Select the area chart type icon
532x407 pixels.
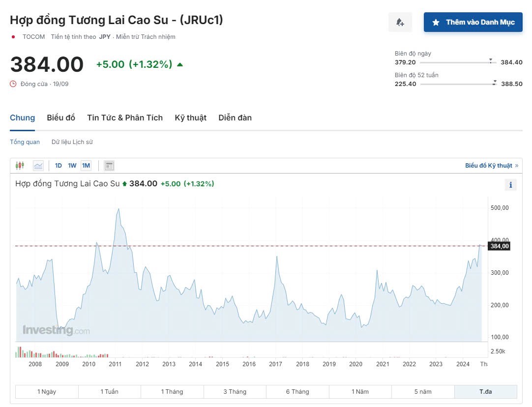point(38,166)
